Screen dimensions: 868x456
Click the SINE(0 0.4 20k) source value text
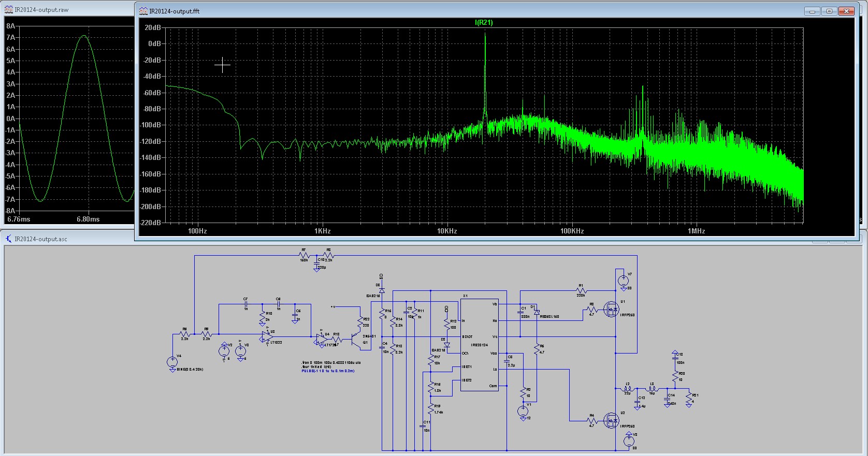[x=190, y=370]
